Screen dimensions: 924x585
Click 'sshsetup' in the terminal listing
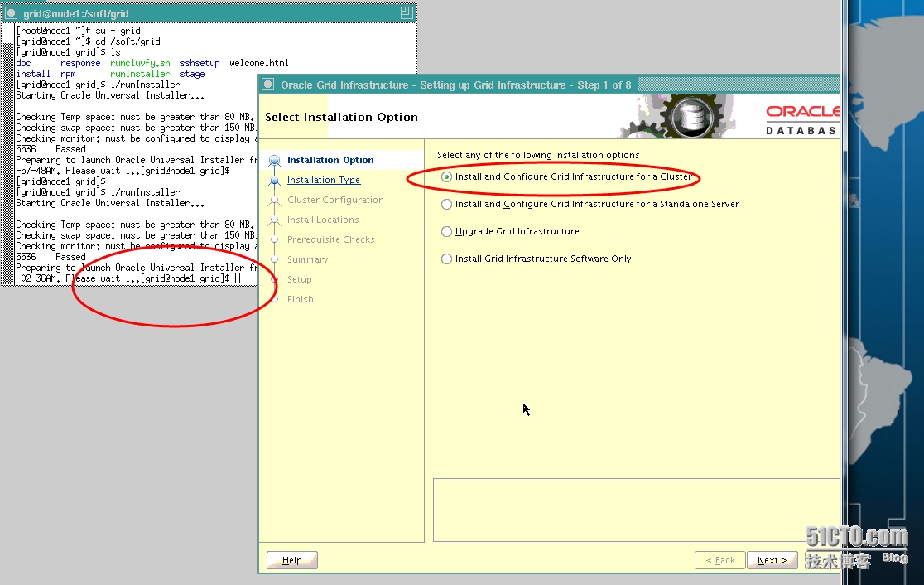point(200,63)
